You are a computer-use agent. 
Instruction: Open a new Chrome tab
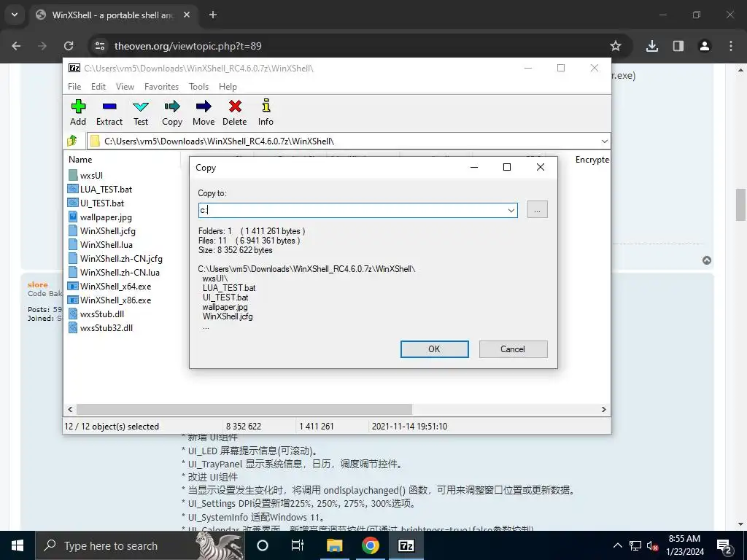pos(213,15)
